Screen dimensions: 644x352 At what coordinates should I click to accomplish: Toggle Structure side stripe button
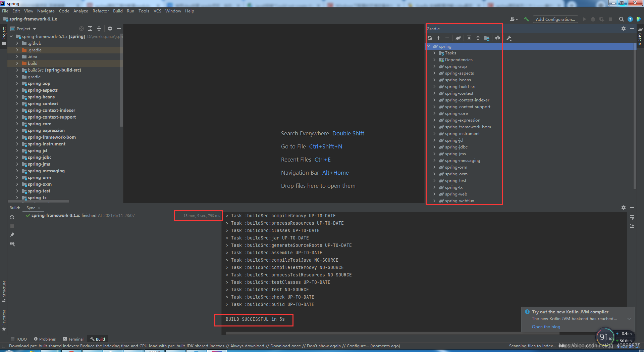[4, 291]
